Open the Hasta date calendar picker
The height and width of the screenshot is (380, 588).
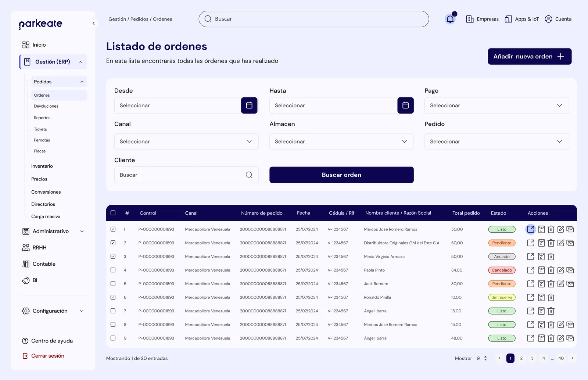click(405, 105)
